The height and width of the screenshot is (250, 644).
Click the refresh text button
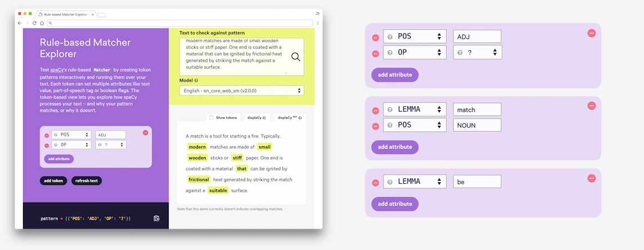pyautogui.click(x=87, y=180)
